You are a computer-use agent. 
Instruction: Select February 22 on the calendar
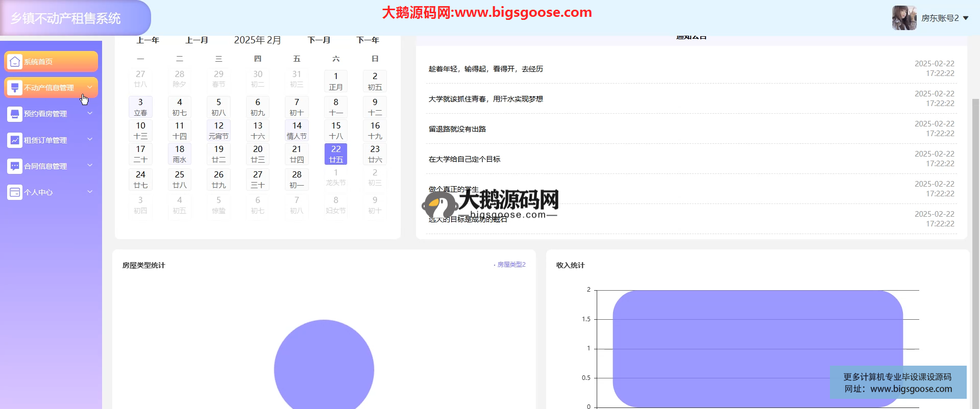click(336, 154)
